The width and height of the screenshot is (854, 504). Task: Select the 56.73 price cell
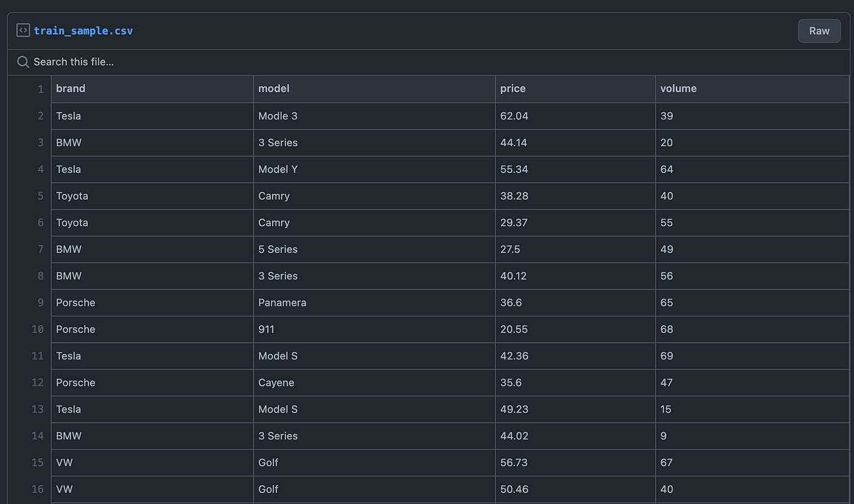coord(575,463)
